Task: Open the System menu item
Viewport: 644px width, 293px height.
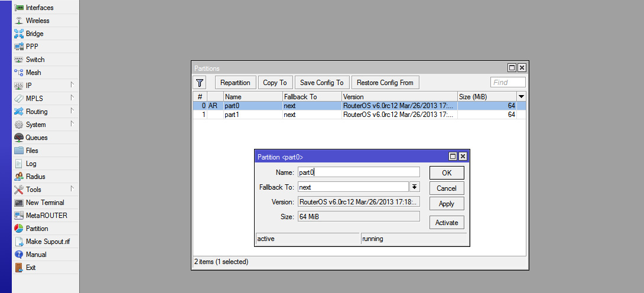Action: coord(35,125)
